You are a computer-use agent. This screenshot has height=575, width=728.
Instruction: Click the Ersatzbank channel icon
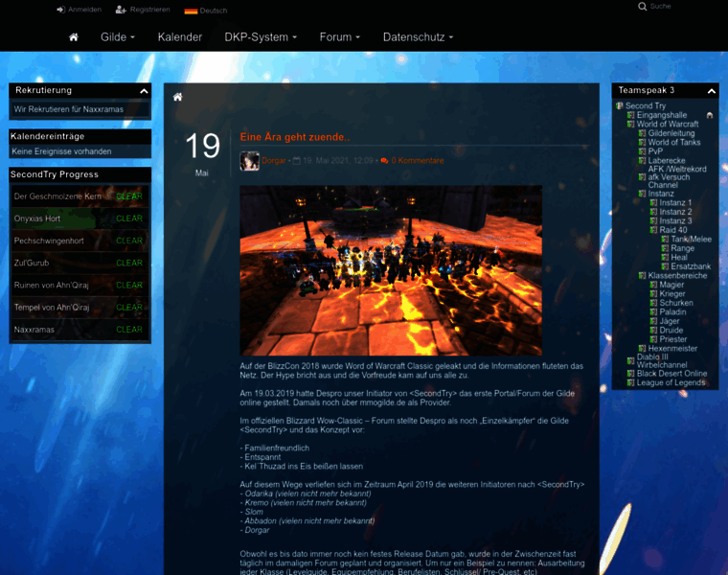[665, 266]
